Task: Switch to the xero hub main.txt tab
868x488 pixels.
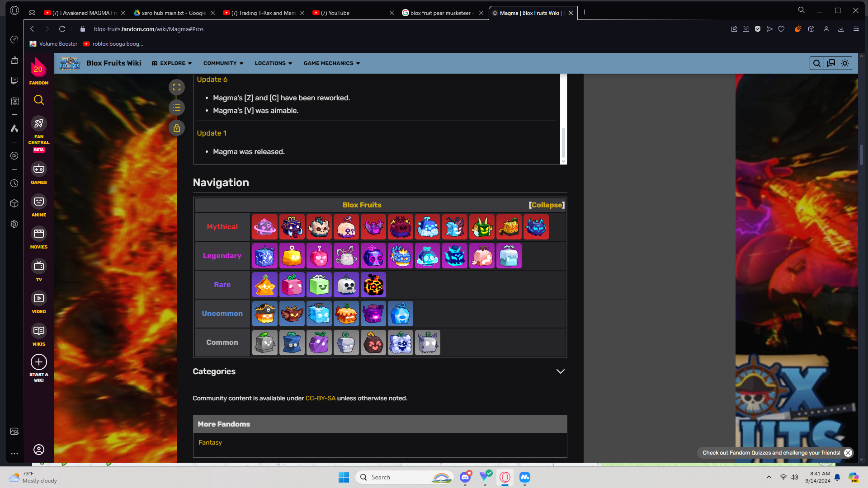Action: pyautogui.click(x=174, y=13)
